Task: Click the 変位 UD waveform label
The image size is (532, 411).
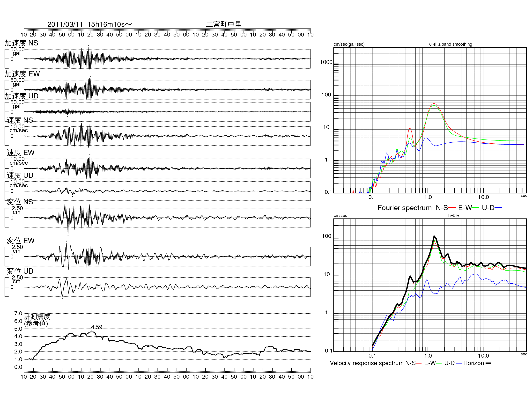Action: click(20, 271)
